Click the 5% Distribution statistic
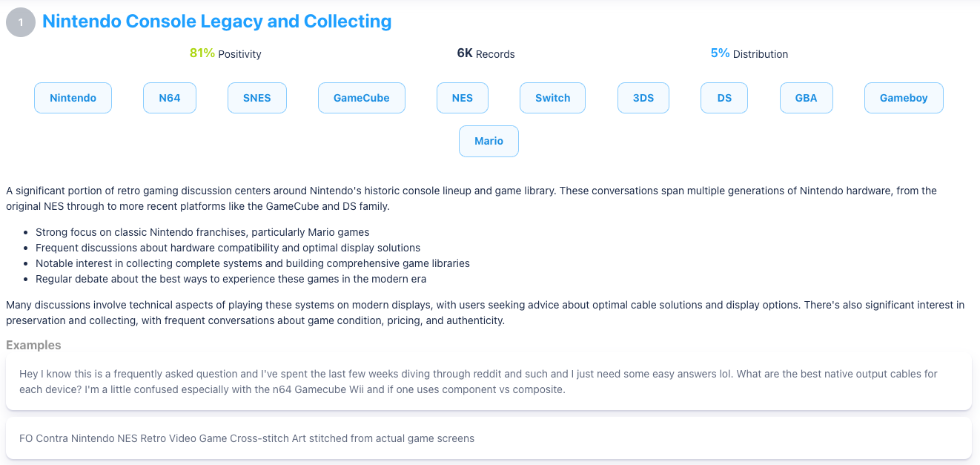The width and height of the screenshot is (980, 465). (749, 53)
